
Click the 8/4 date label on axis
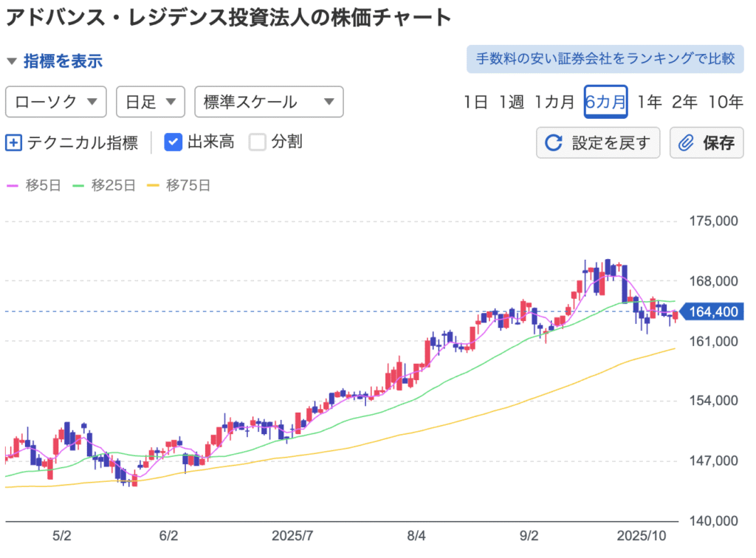pyautogui.click(x=416, y=534)
